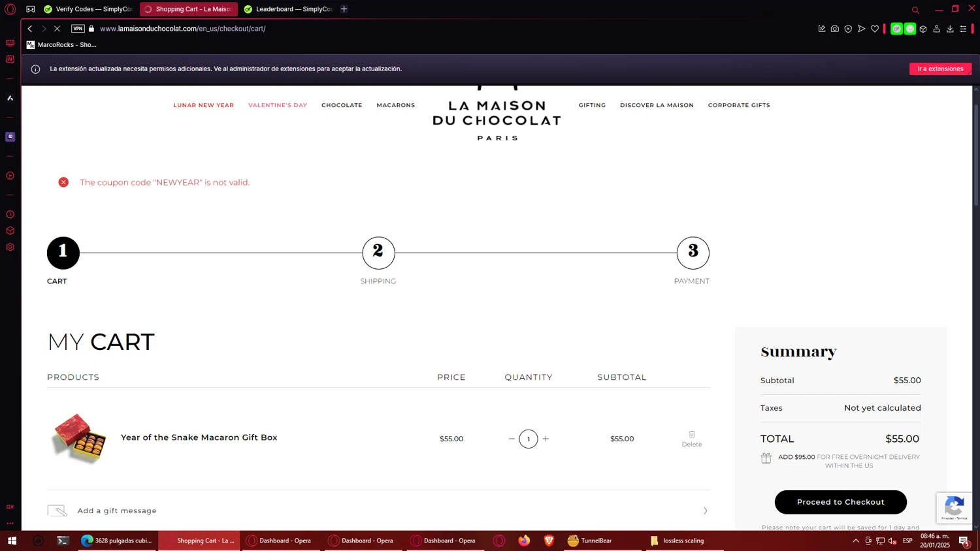Toggle the VPN badge in address bar
Viewport: 980px width, 551px height.
point(78,29)
